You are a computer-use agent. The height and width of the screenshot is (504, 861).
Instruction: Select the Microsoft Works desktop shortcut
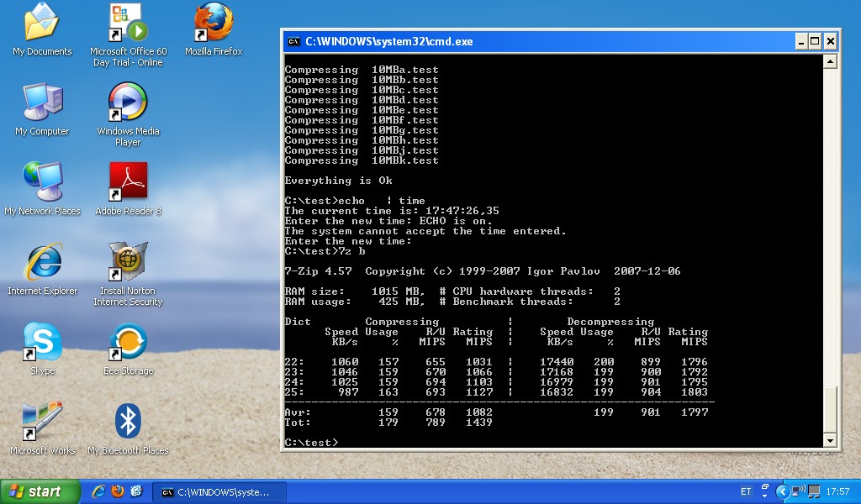pos(42,429)
